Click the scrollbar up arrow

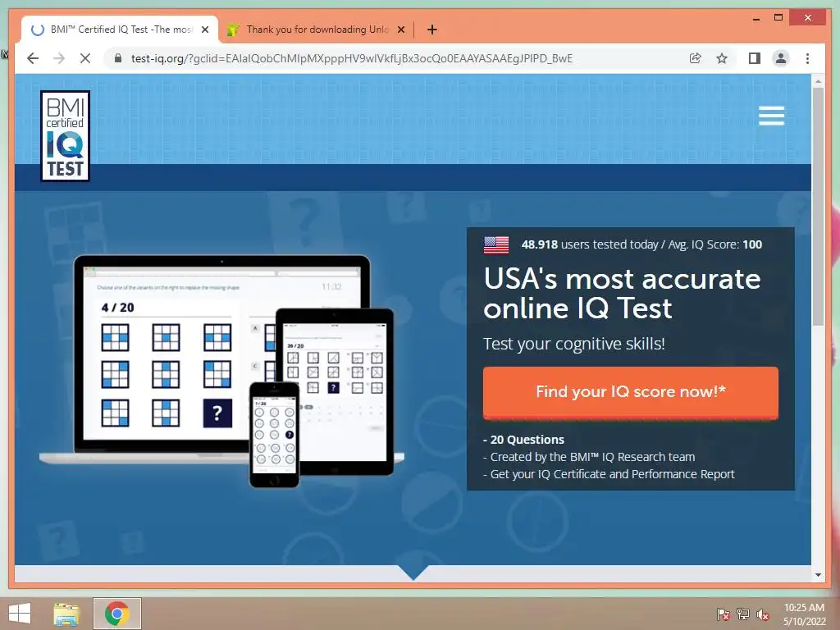point(818,81)
